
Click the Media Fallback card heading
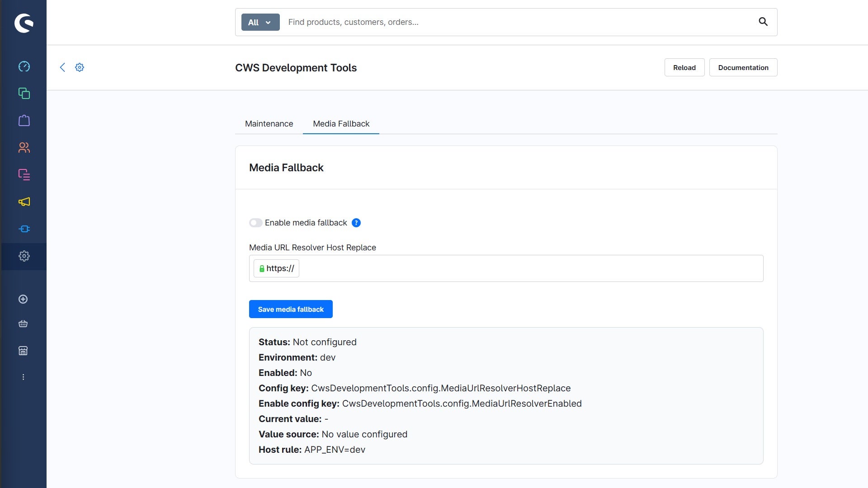click(286, 168)
